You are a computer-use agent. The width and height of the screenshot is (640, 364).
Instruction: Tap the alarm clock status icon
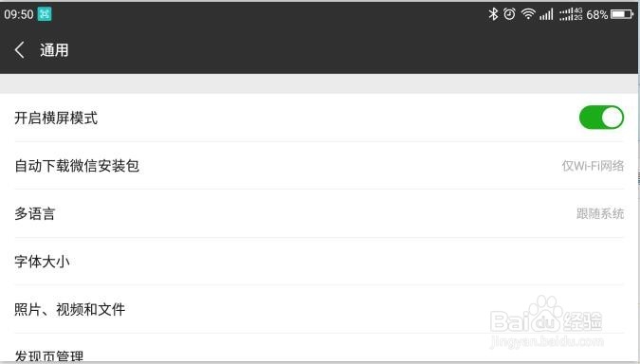coord(509,14)
